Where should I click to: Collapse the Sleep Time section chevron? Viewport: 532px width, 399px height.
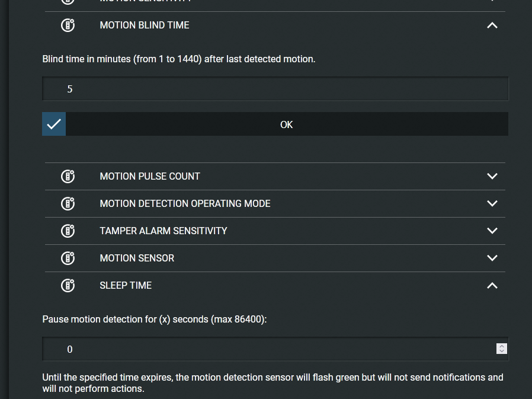(492, 286)
